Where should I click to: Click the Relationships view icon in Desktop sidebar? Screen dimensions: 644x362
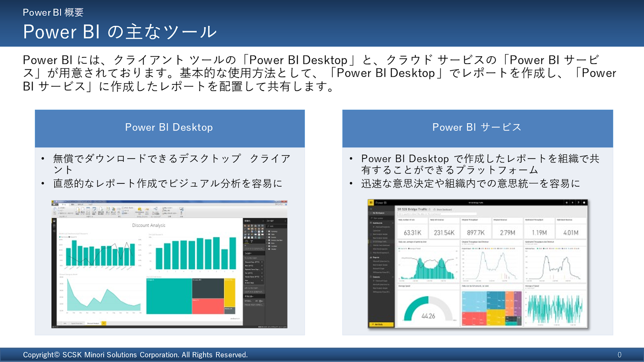pyautogui.click(x=54, y=231)
